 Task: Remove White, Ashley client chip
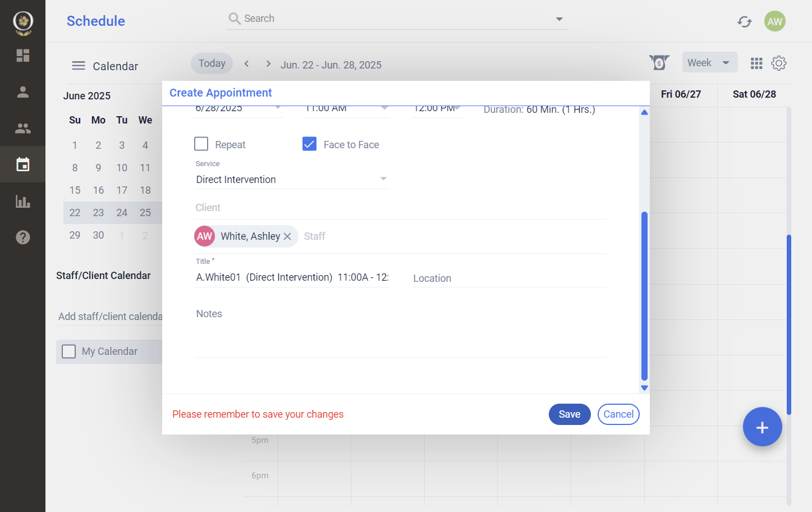287,236
